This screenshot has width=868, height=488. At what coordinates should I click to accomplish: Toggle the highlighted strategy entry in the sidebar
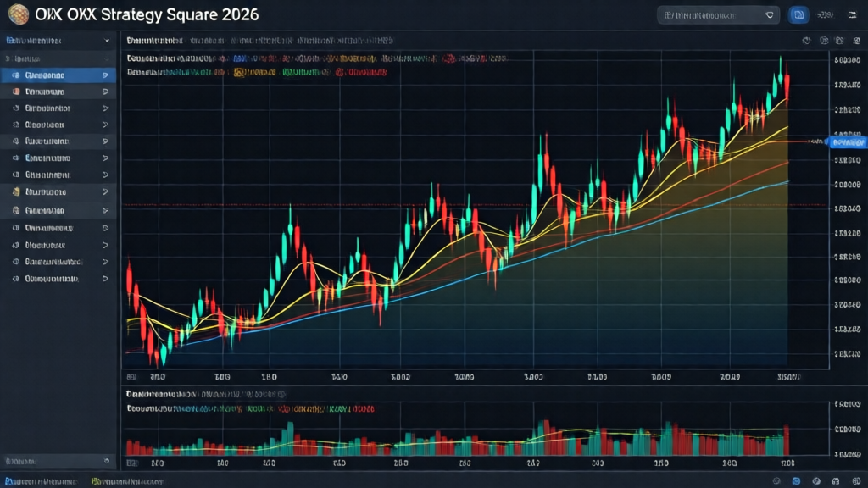click(57, 75)
